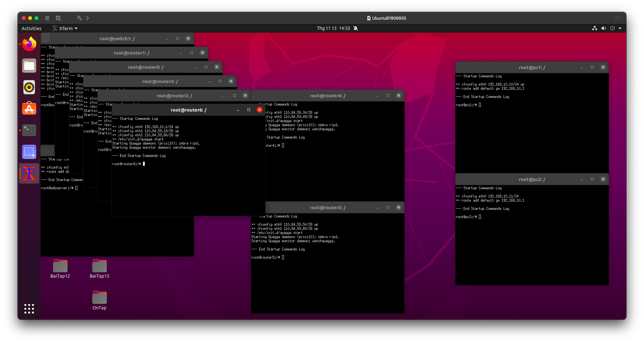Open the Activities overview
Image resolution: width=644 pixels, height=343 pixels.
tap(31, 29)
